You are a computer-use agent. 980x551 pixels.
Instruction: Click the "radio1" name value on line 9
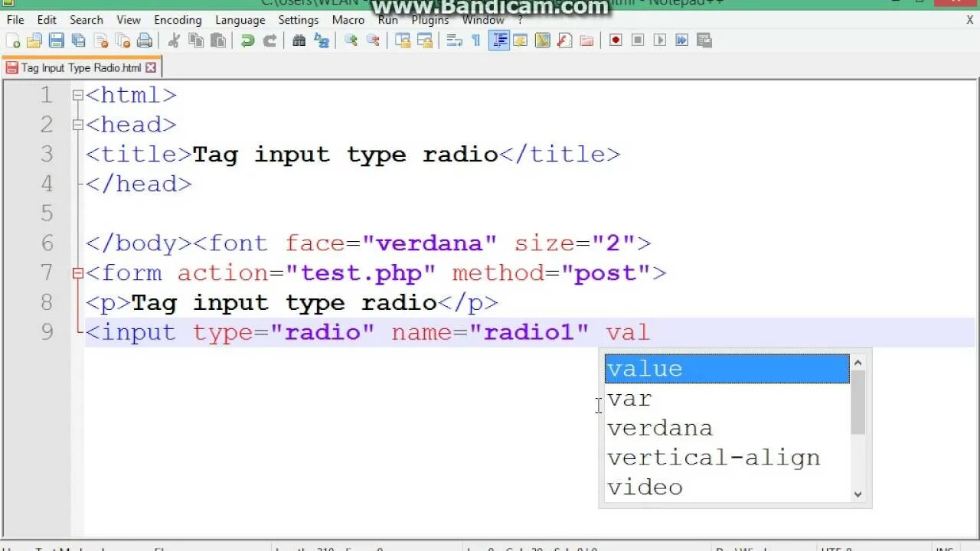tap(529, 333)
